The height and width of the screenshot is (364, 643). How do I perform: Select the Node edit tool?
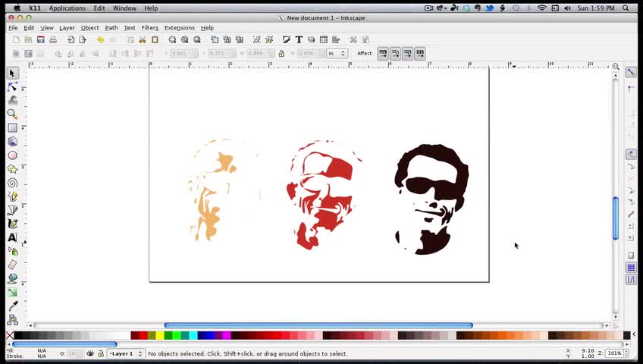click(x=12, y=86)
